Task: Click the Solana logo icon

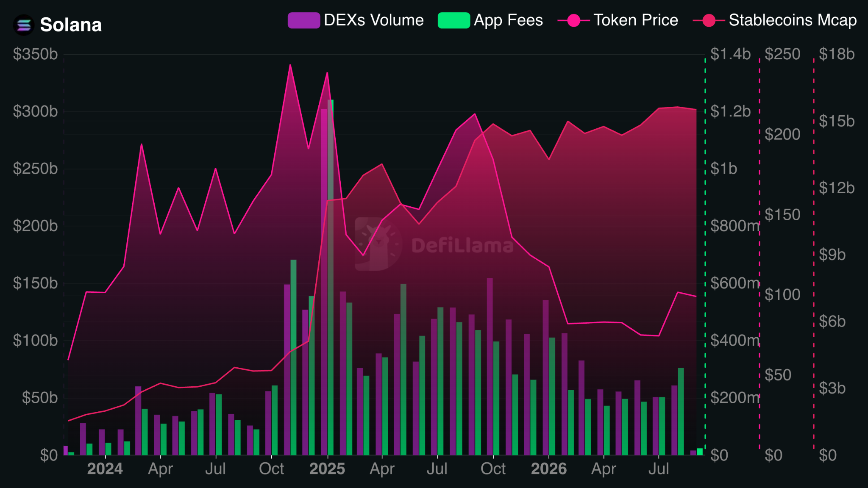Action: tap(24, 25)
